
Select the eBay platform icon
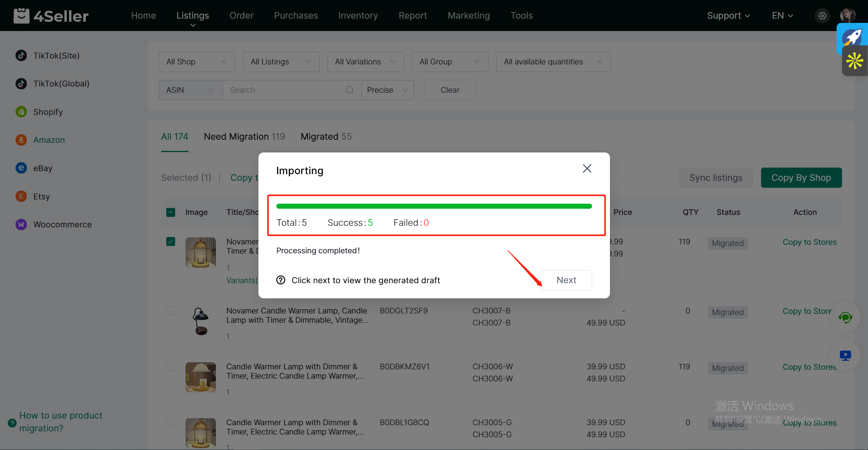point(21,168)
